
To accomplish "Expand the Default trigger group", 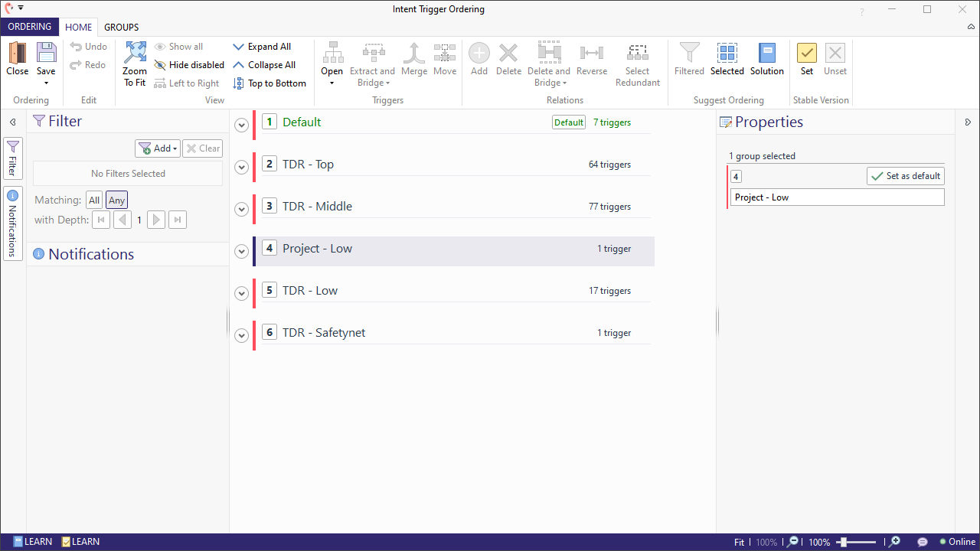I will coord(241,125).
